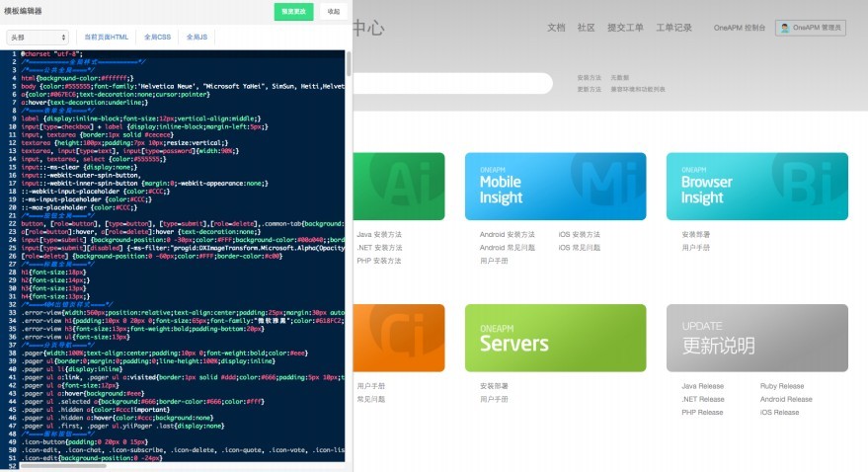868x472 pixels.
Task: Open Android 常见问题 link
Action: pos(507,248)
